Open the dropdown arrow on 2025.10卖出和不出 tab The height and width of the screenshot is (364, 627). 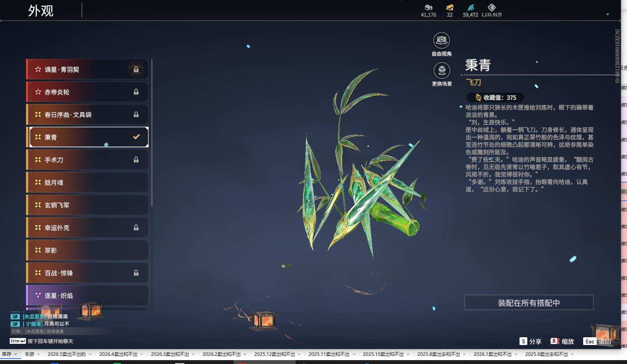[x=408, y=354]
